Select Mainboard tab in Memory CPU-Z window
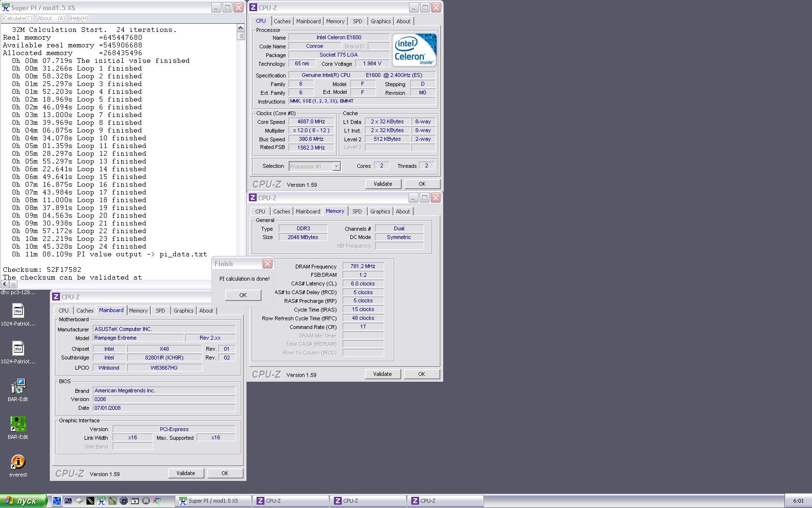812x508 pixels. (308, 211)
